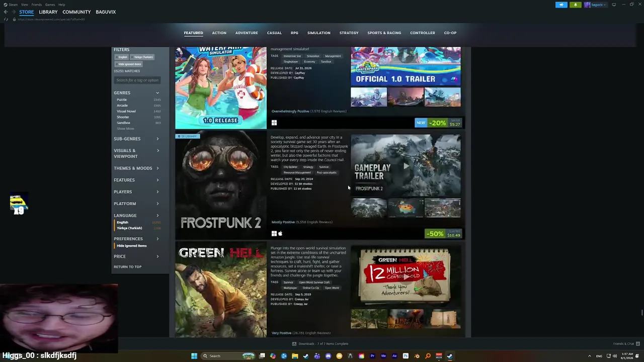Open the BAGUVIX profile section
The width and height of the screenshot is (644, 362).
pos(106,12)
